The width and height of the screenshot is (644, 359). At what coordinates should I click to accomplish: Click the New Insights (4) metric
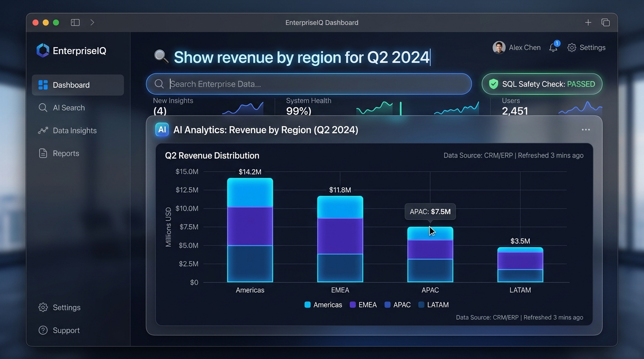(x=173, y=107)
